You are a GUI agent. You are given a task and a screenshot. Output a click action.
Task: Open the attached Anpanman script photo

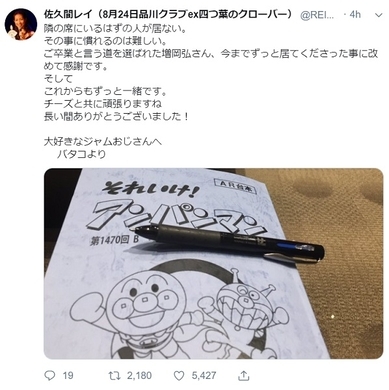[213, 263]
